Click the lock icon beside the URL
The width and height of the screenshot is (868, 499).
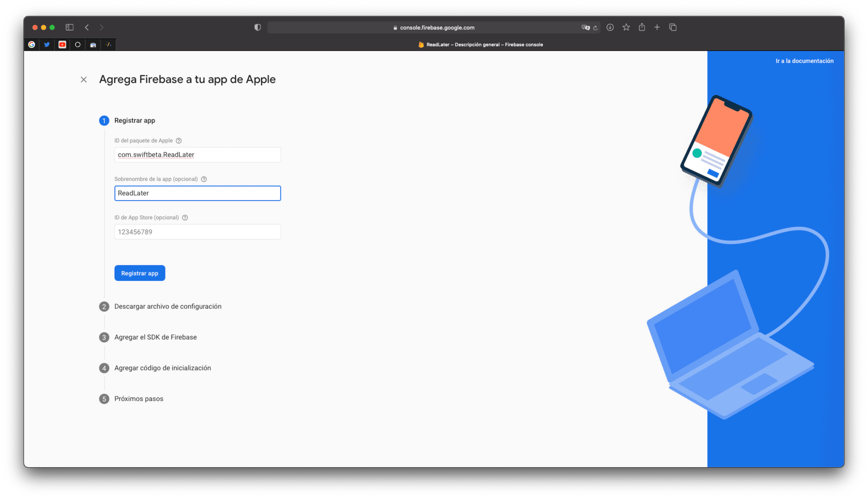point(395,28)
